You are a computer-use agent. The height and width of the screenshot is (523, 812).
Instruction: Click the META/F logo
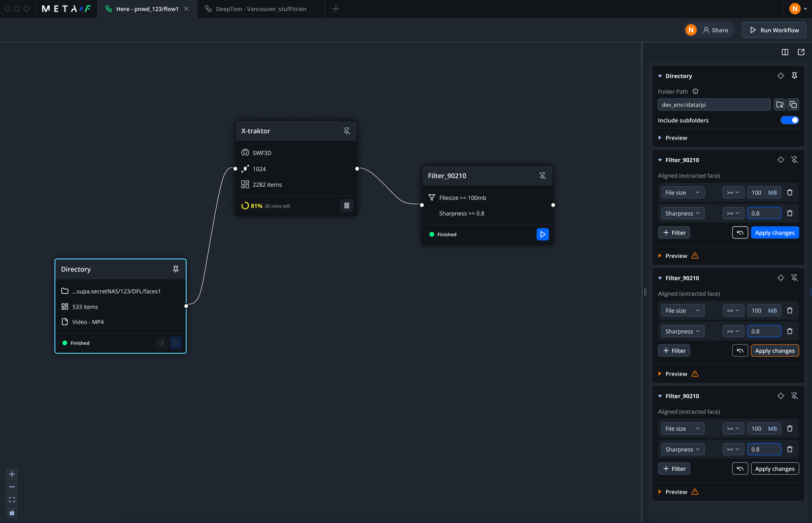[x=66, y=9]
